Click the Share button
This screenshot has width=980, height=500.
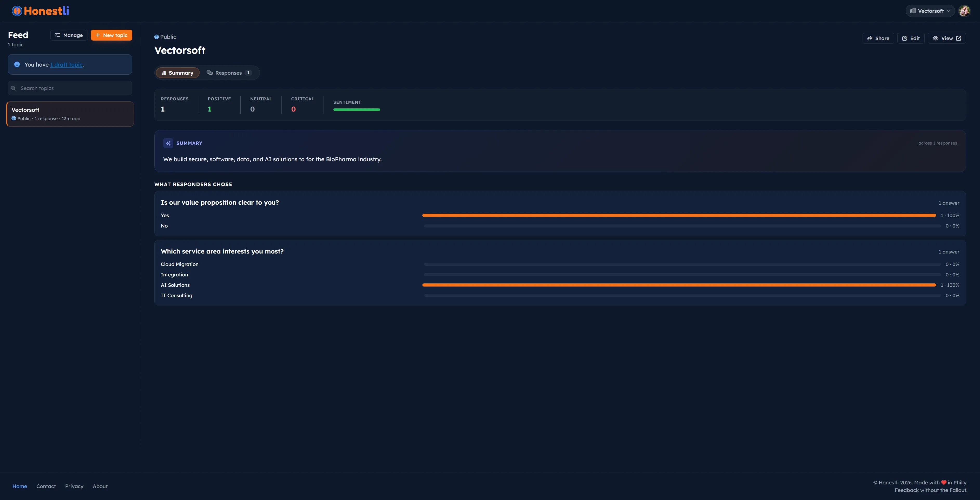click(x=878, y=38)
